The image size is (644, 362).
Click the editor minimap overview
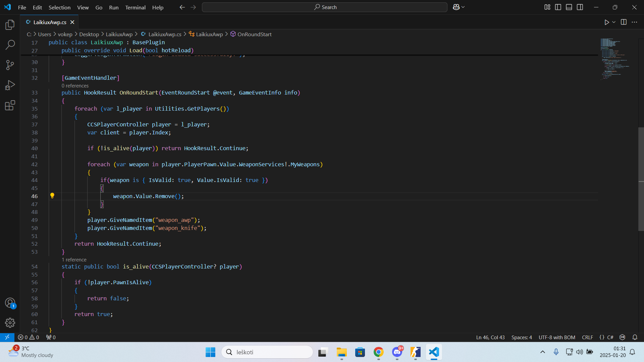tap(618, 59)
